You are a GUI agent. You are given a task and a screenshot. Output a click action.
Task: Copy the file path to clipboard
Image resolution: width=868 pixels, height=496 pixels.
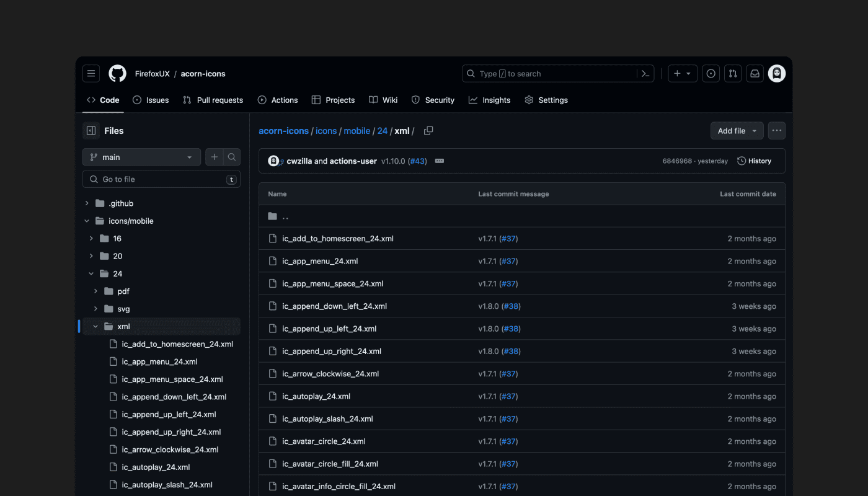pos(428,131)
